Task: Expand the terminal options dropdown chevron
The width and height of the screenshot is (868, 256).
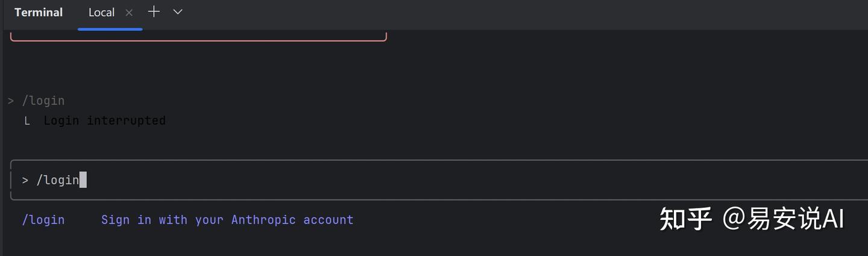Action: (178, 12)
